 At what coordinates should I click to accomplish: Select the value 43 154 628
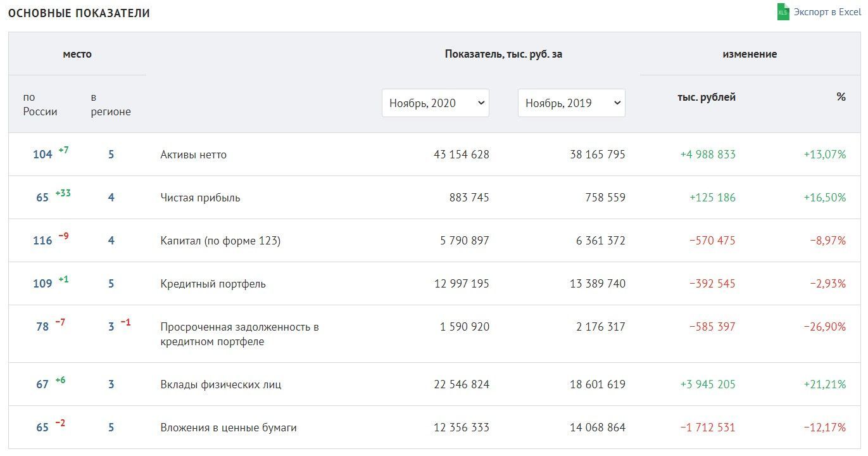tap(462, 155)
